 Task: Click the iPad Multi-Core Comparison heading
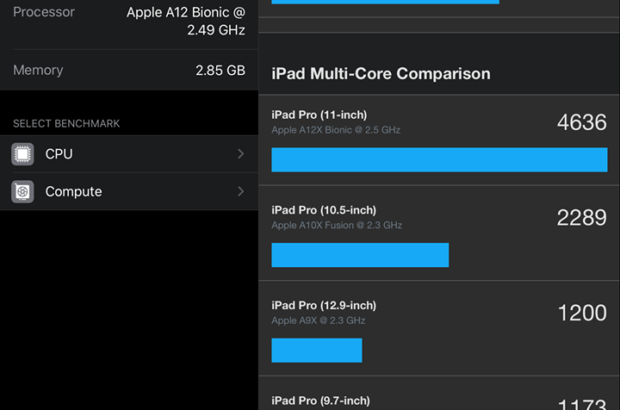[x=381, y=74]
